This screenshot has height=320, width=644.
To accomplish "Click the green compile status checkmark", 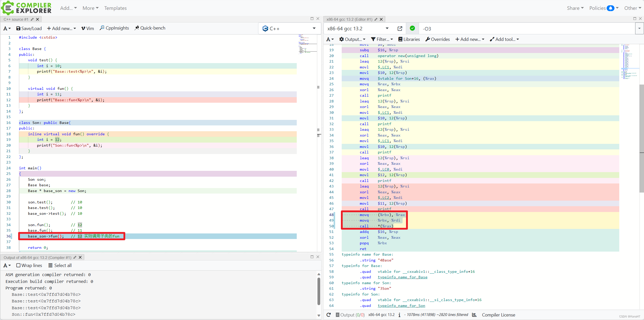I will (x=412, y=28).
